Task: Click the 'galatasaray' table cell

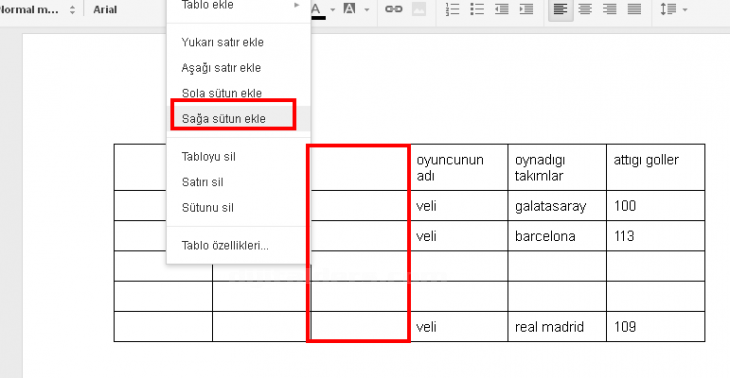Action: (x=557, y=206)
